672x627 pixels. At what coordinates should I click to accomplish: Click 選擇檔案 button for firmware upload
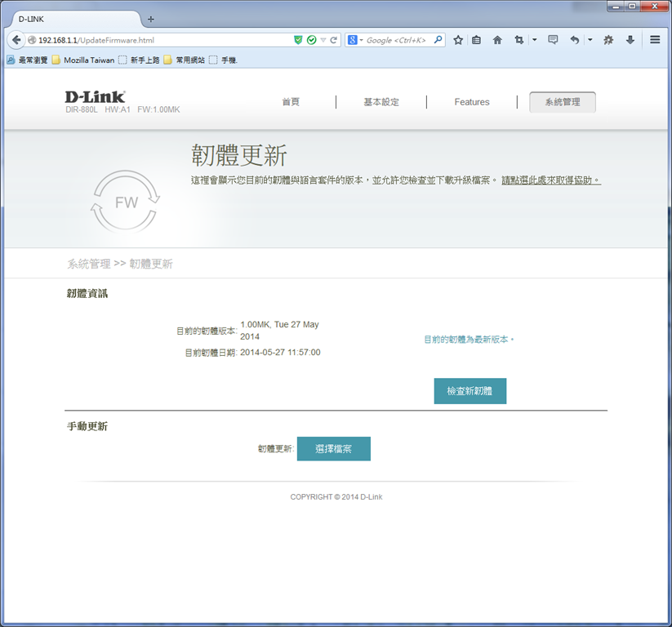tap(333, 449)
